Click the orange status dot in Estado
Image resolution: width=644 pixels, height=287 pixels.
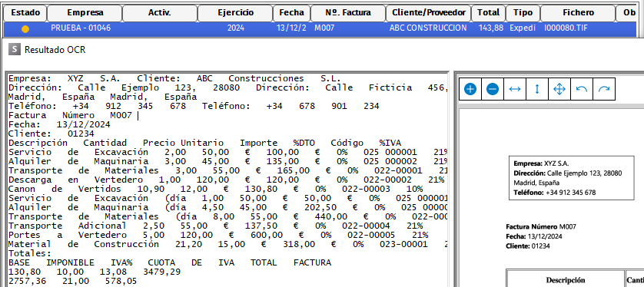25,28
